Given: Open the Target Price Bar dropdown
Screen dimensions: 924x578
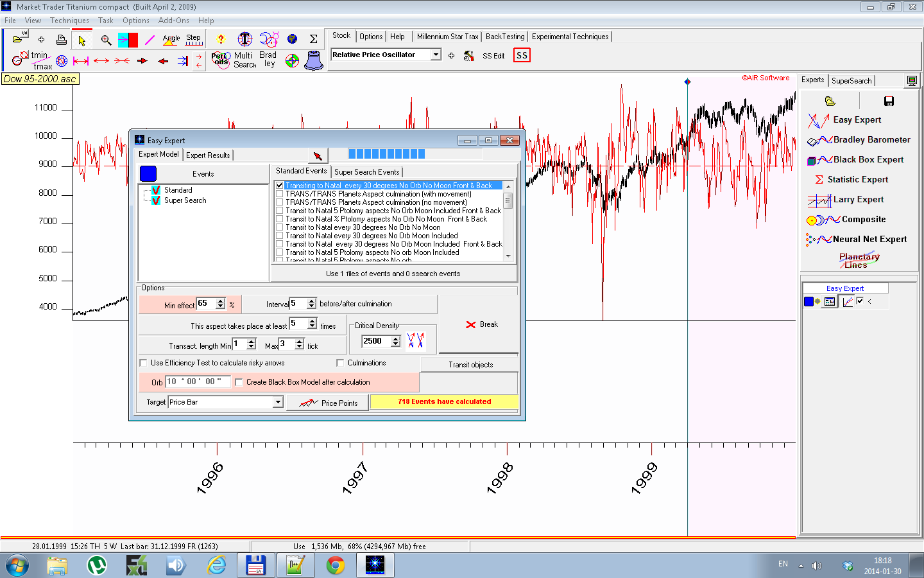Looking at the screenshot, I should tap(278, 402).
